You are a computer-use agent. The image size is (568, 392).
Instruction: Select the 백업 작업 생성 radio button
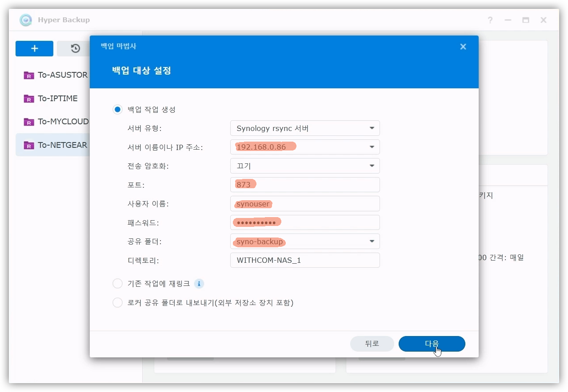pos(117,110)
